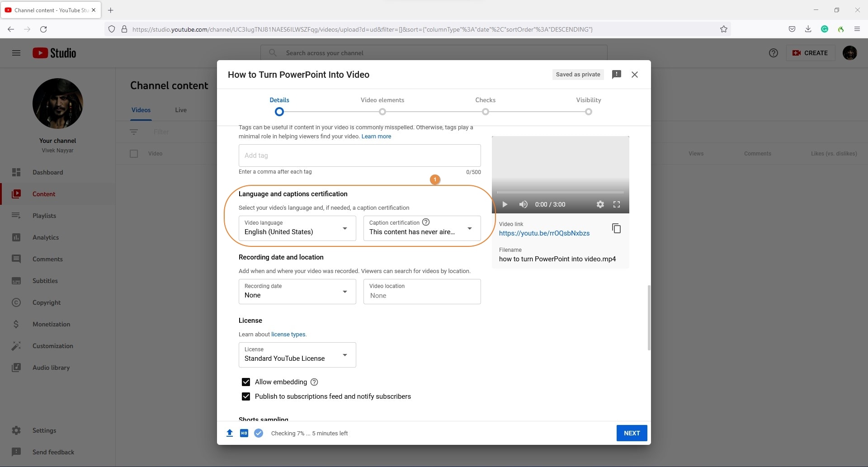Screen dimensions: 868x467
Task: Mute the video preview volume
Action: coord(523,204)
